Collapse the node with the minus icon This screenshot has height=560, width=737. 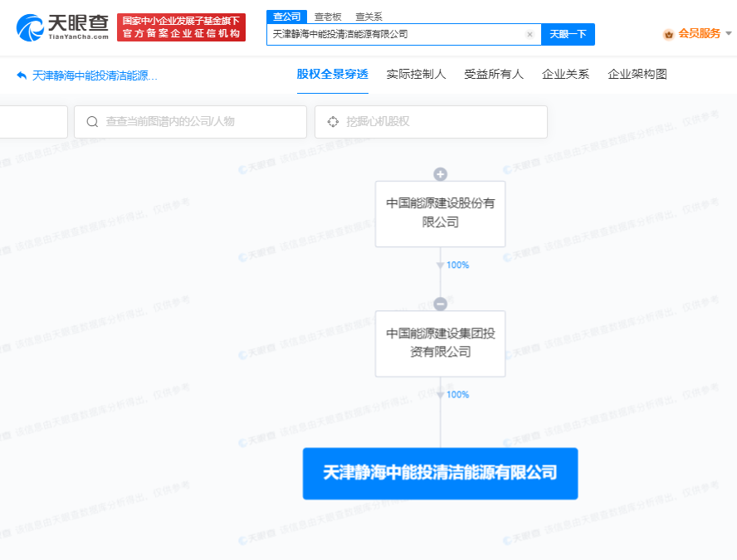click(441, 304)
